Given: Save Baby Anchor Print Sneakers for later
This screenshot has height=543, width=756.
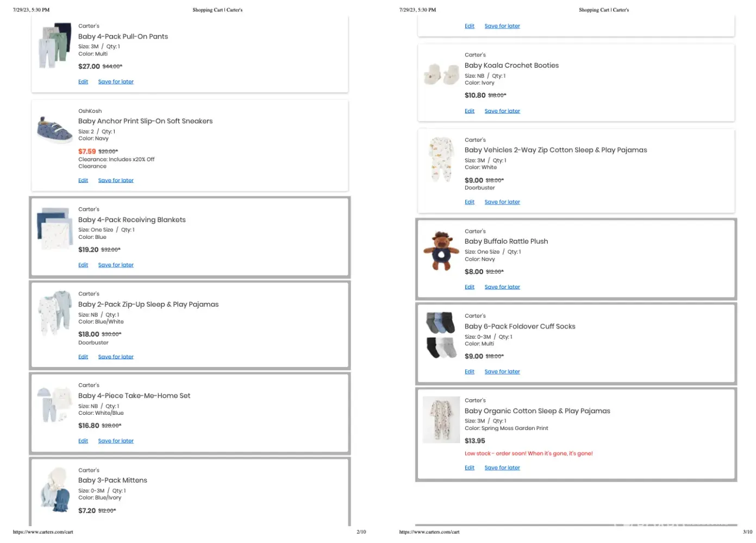Looking at the screenshot, I should [116, 181].
